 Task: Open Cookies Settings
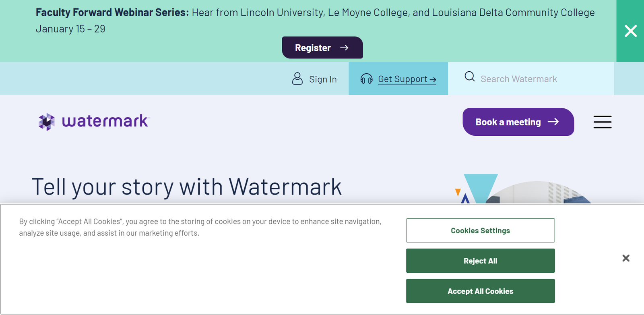click(x=481, y=230)
